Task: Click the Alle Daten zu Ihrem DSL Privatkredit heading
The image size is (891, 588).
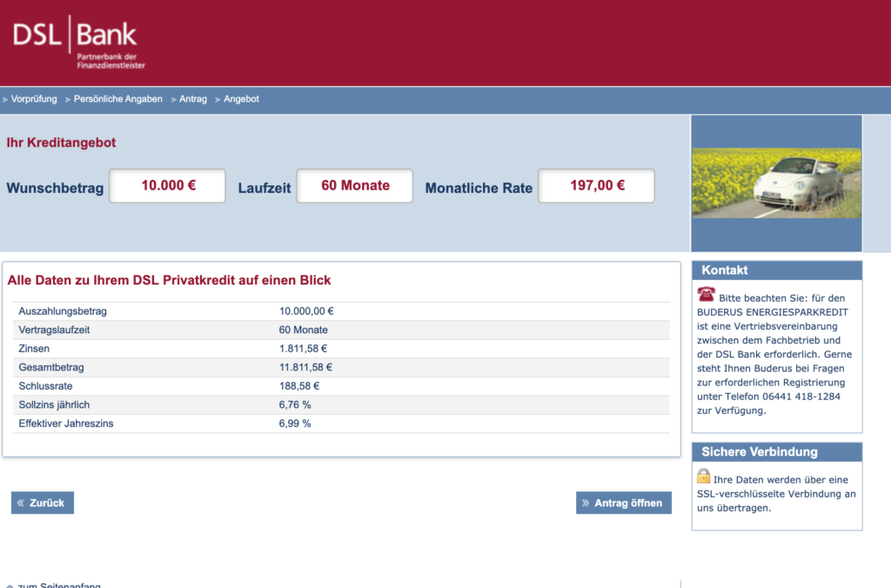Action: pos(169,280)
